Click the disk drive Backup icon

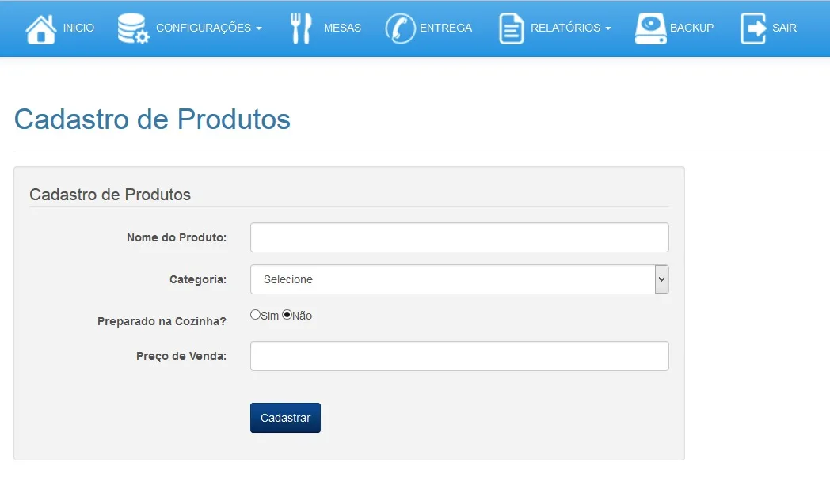650,28
